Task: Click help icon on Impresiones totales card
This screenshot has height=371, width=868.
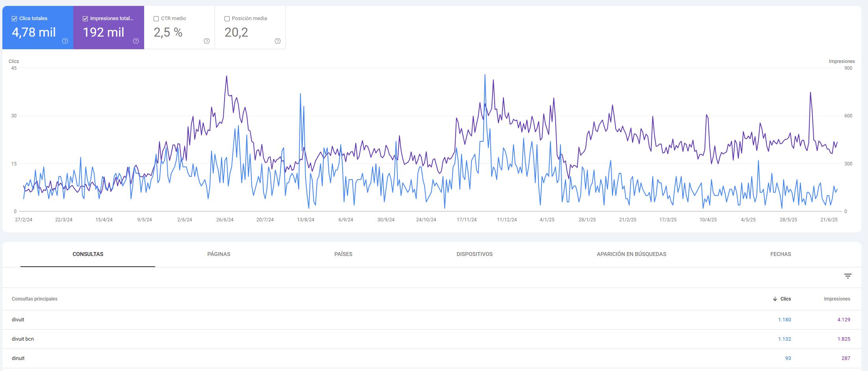Action: coord(136,41)
